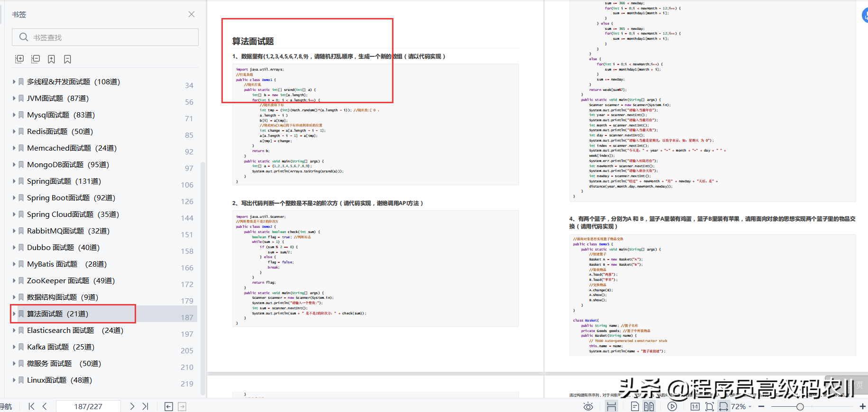Expand the Spring Cloud面试题 bookmark
The height and width of the screenshot is (412, 868).
[x=14, y=214]
